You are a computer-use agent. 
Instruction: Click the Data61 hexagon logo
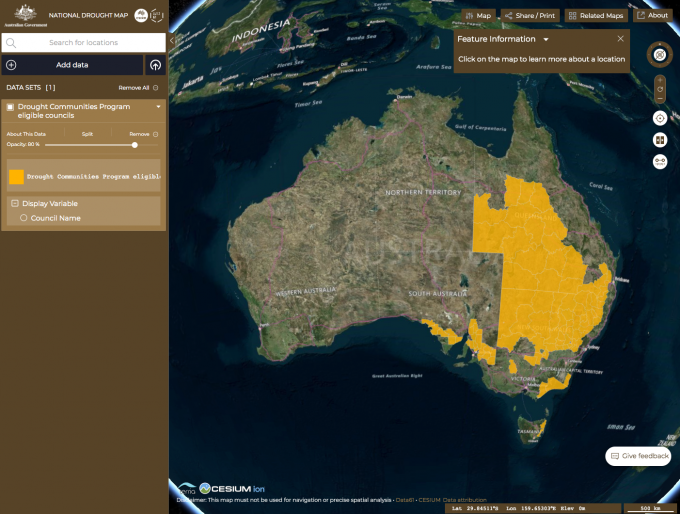click(x=156, y=15)
